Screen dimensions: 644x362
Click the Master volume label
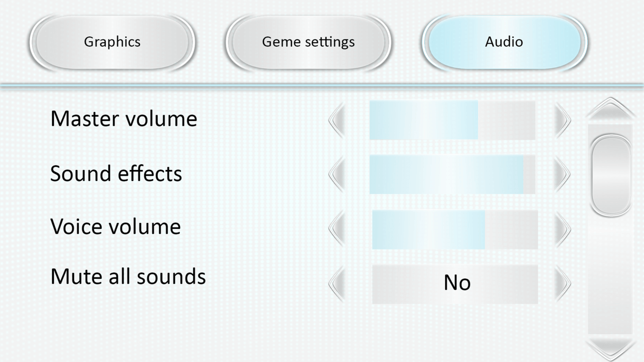[x=124, y=119]
